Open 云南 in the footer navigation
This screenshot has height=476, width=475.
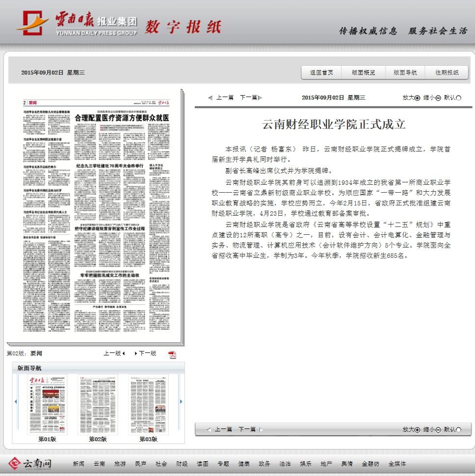99,464
